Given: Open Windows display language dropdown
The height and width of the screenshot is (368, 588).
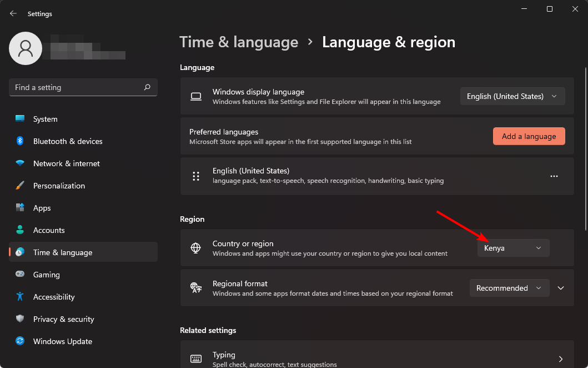Looking at the screenshot, I should point(512,96).
